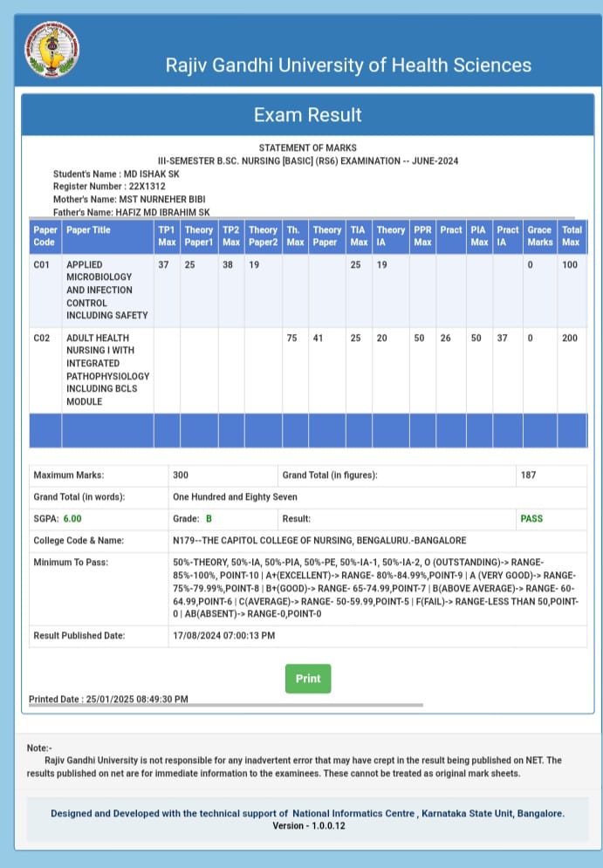Screen dimensions: 603x868
Task: Click the Theory IA column header
Action: pos(391,236)
